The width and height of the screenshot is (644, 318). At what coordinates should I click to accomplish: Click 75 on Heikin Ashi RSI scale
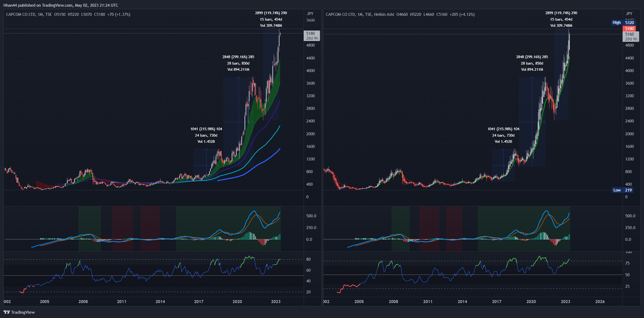coord(627,263)
